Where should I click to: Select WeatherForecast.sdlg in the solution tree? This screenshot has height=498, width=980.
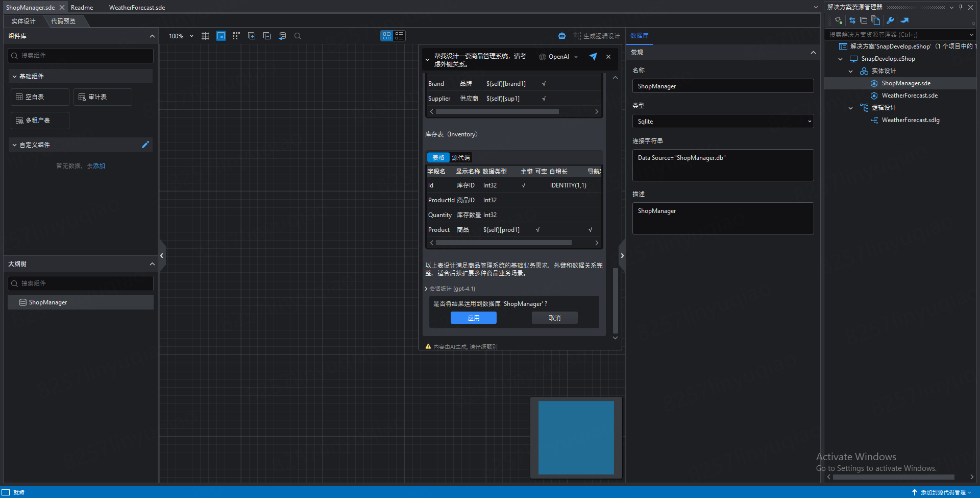(x=910, y=120)
